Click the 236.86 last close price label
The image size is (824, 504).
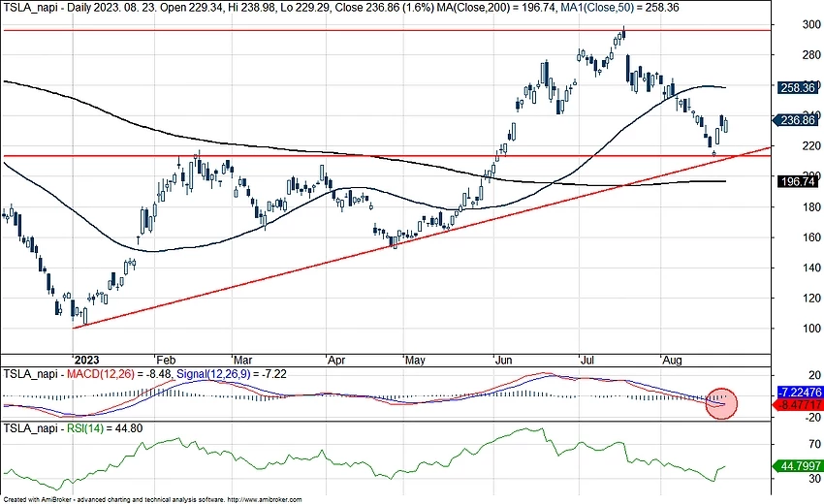point(798,120)
